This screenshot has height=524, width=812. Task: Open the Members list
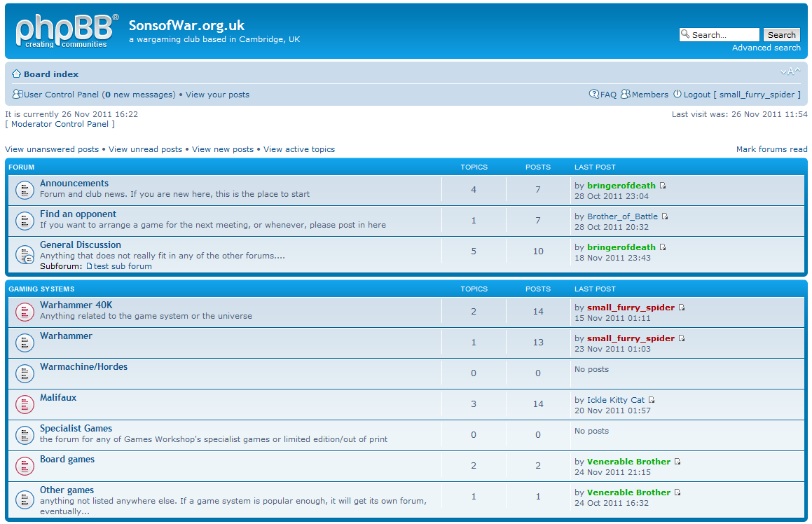(650, 95)
